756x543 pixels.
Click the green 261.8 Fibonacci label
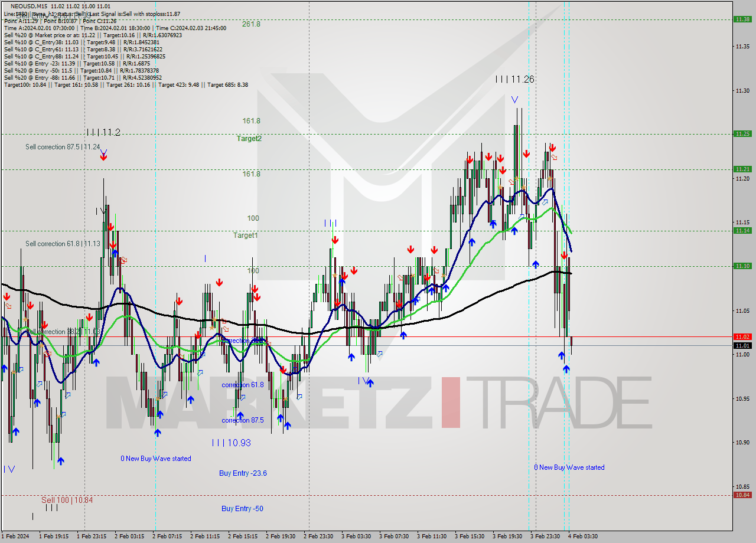(251, 24)
